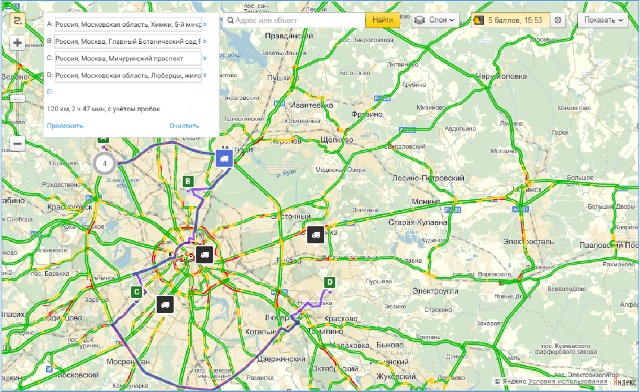Click the Проложить link
Screen dimensions: 640x392
(65, 126)
